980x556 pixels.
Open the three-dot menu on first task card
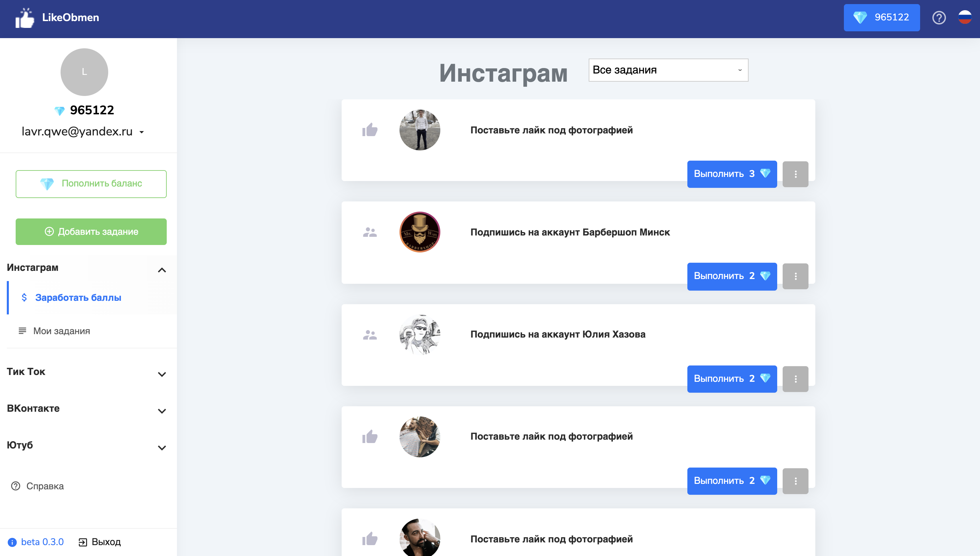(x=796, y=174)
